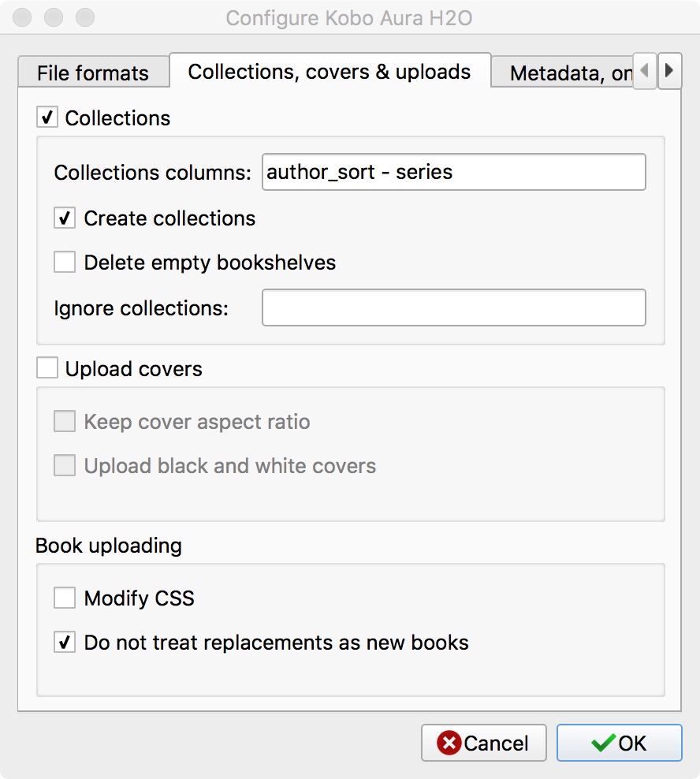
Task: Enable the Modify CSS option
Action: [65, 598]
